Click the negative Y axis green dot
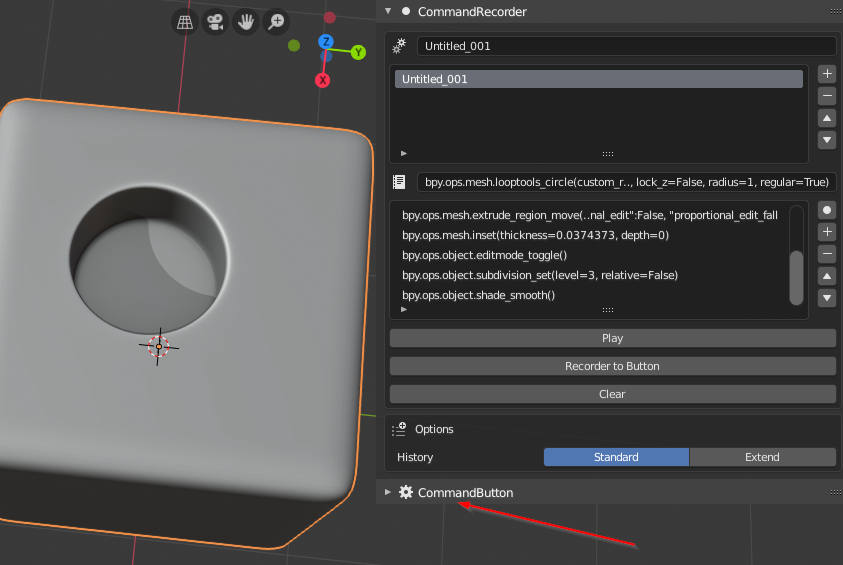Viewport: 843px width, 565px height. 294,46
